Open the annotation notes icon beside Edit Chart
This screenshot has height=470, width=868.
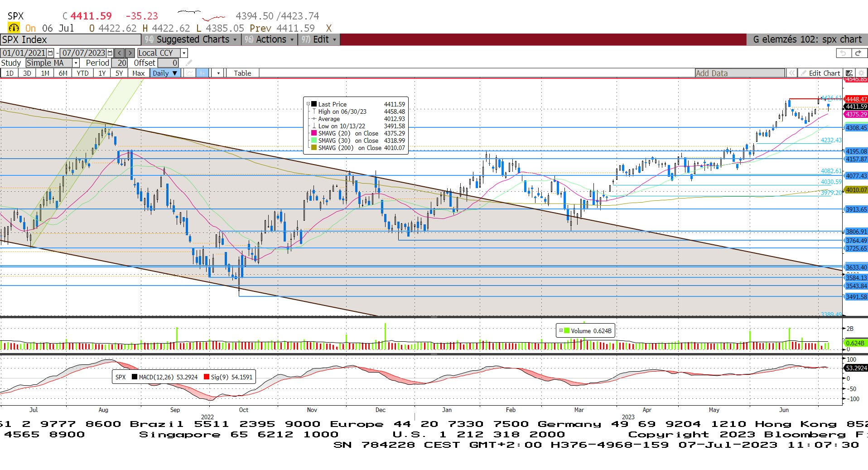[849, 73]
